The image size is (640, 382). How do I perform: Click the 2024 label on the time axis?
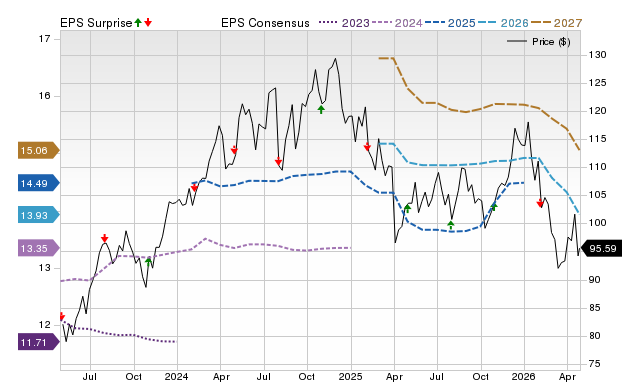coord(176,376)
